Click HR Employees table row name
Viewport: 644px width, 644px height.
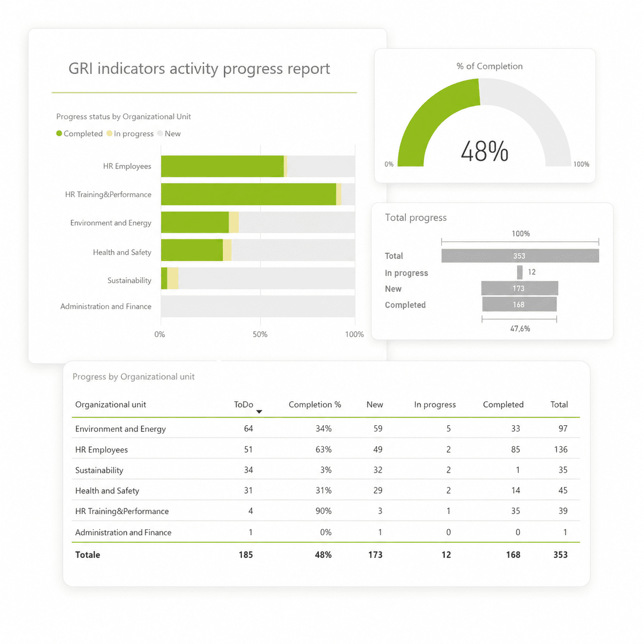tap(101, 450)
